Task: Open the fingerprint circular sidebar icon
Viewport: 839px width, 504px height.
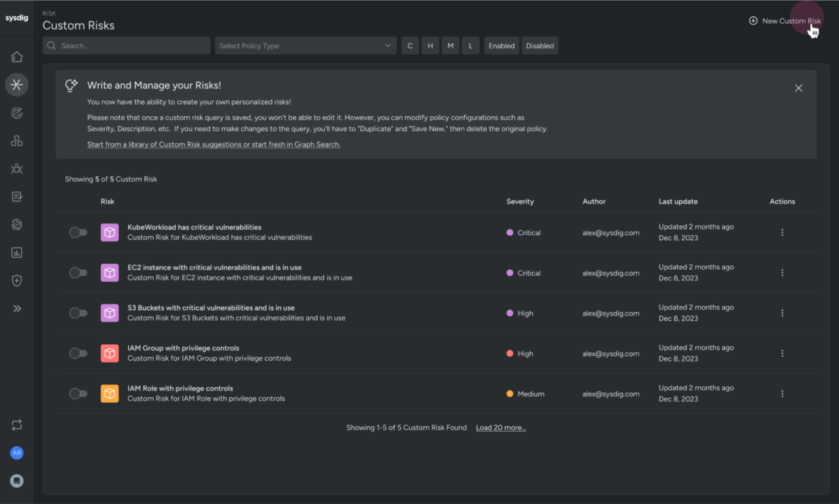Action: click(16, 224)
